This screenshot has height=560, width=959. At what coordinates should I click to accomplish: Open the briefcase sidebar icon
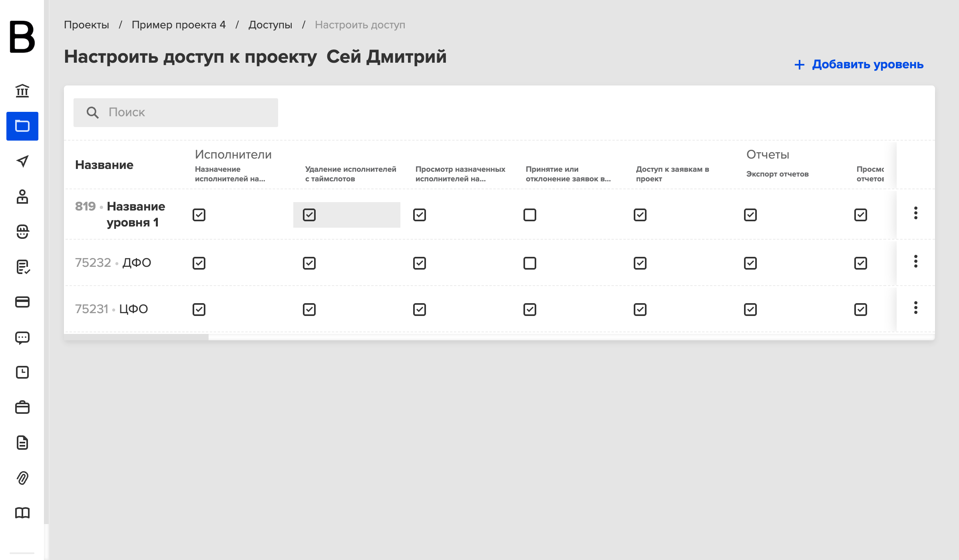pyautogui.click(x=22, y=407)
